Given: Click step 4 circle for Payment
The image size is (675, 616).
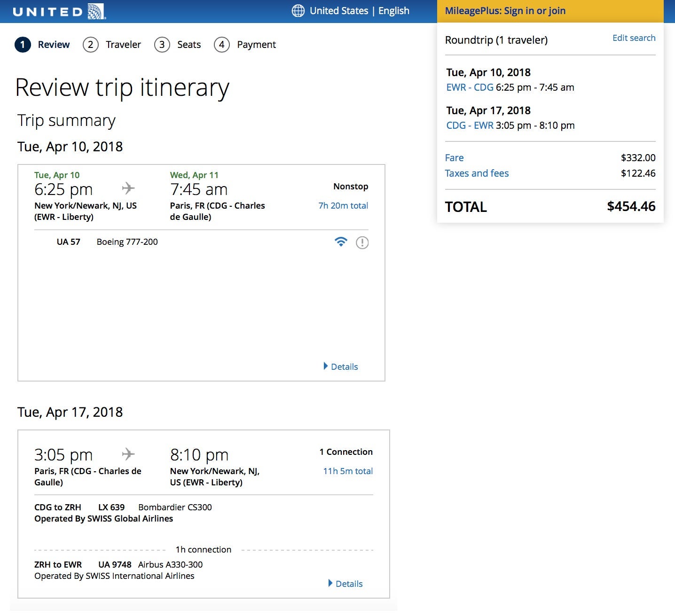Looking at the screenshot, I should point(221,45).
